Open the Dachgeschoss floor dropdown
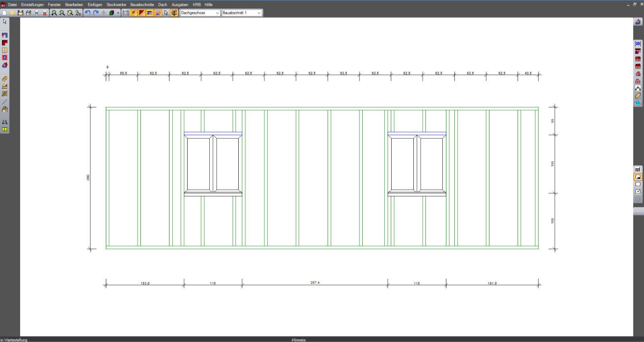Viewport: 644px width, 342px height. (x=200, y=13)
